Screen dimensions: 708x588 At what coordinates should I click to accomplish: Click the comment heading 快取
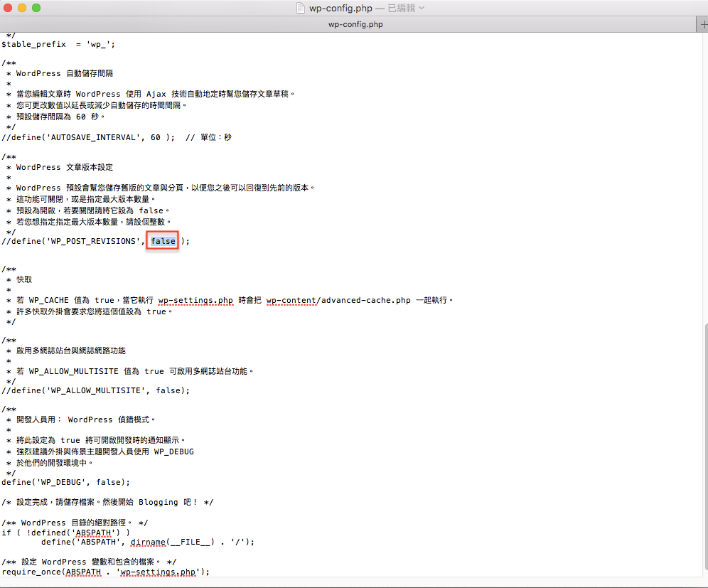click(x=24, y=279)
